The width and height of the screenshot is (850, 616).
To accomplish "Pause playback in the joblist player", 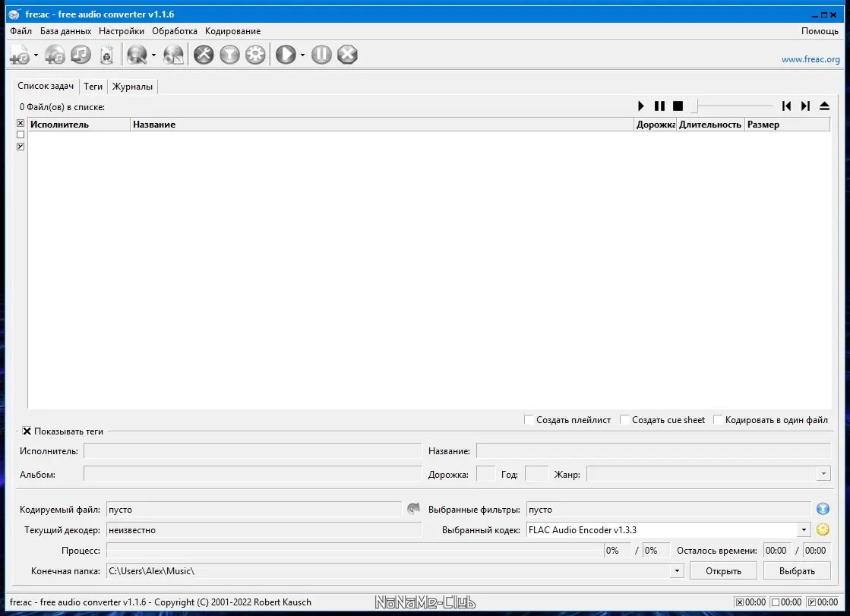I will (659, 106).
